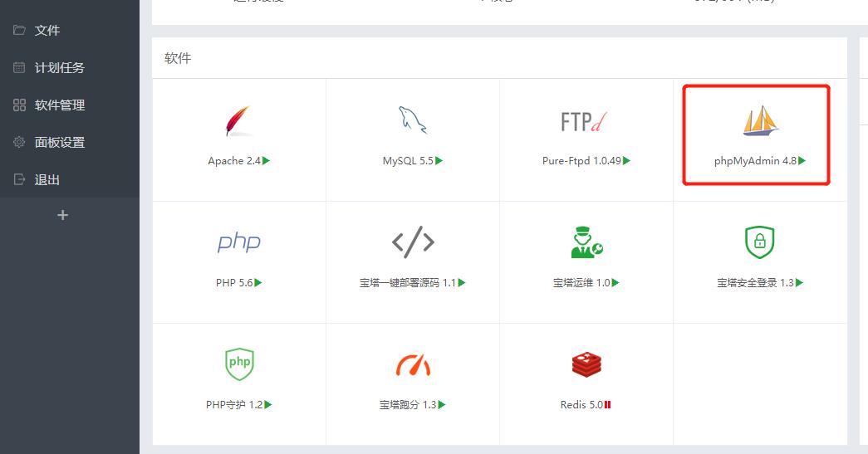Go to 计划任务 in sidebar
The height and width of the screenshot is (454, 868).
click(x=59, y=68)
